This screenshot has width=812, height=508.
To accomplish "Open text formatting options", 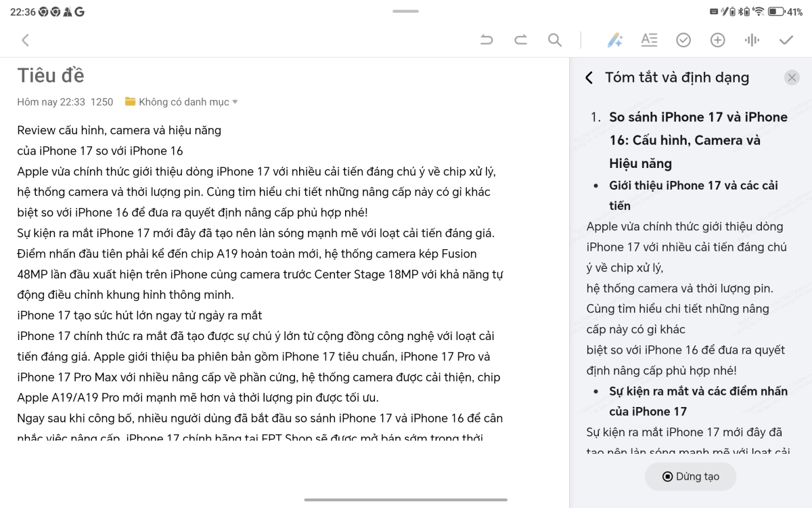I will pos(649,40).
